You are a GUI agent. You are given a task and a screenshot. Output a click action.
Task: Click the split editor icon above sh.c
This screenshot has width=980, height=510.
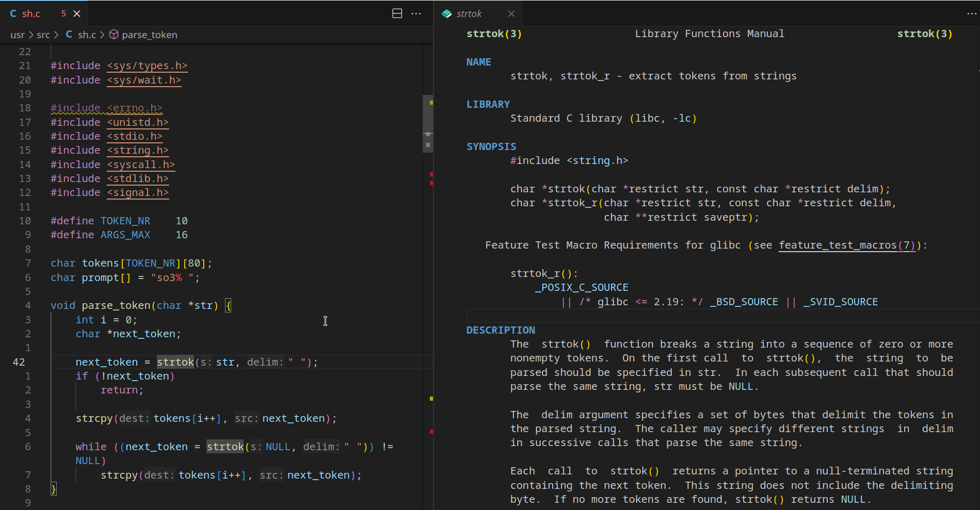tap(397, 13)
